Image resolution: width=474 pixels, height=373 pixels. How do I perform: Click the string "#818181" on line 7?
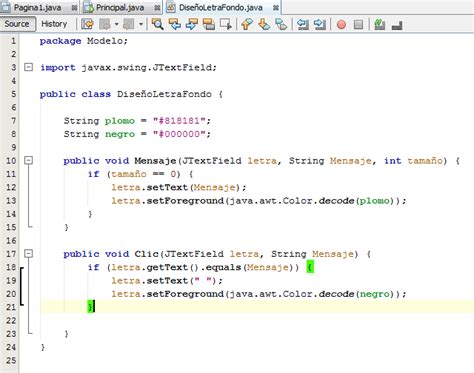pyautogui.click(x=179, y=121)
